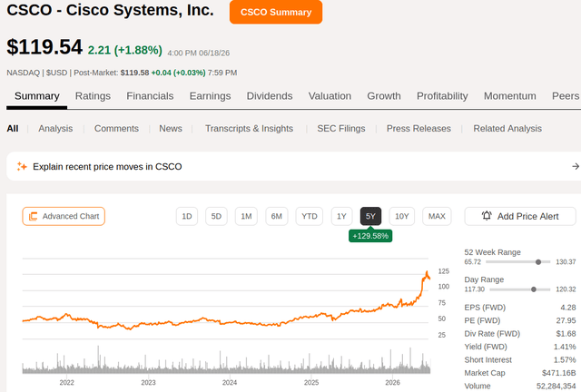Select the 5Y chart range
Screen dimensions: 581x392
pyautogui.click(x=370, y=216)
